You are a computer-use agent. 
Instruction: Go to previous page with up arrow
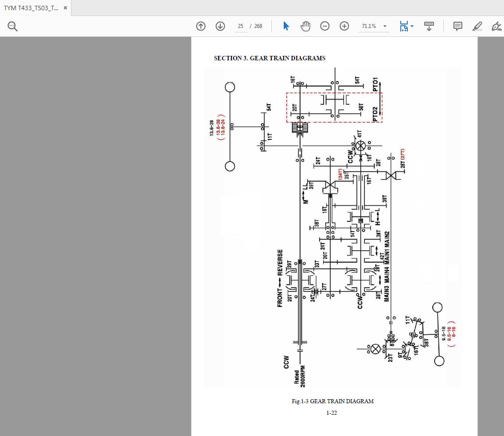click(x=201, y=26)
